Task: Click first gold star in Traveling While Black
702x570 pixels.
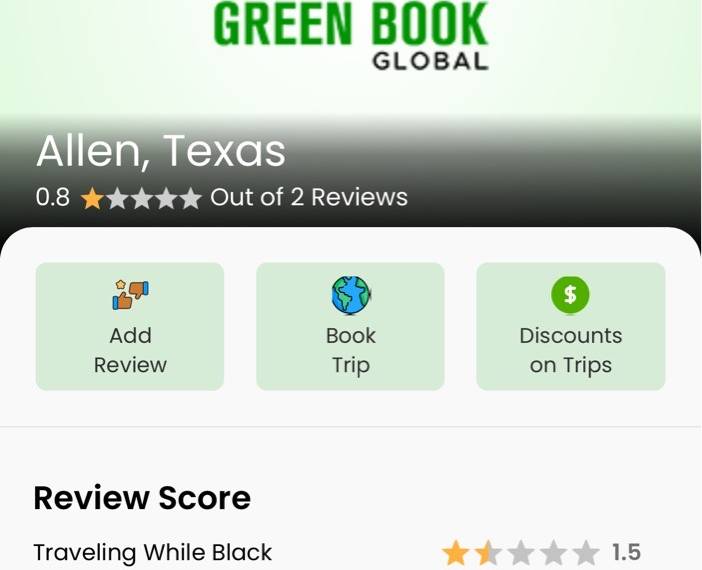Action: 456,553
